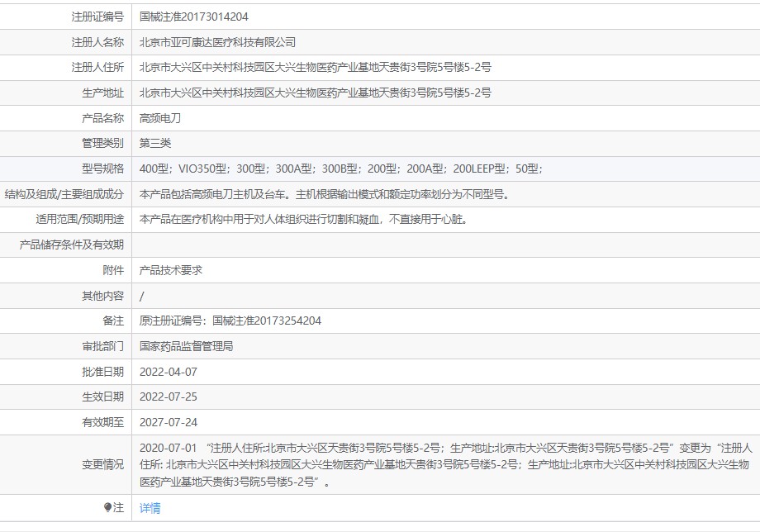Click the 其他内容 row label

tap(102, 296)
